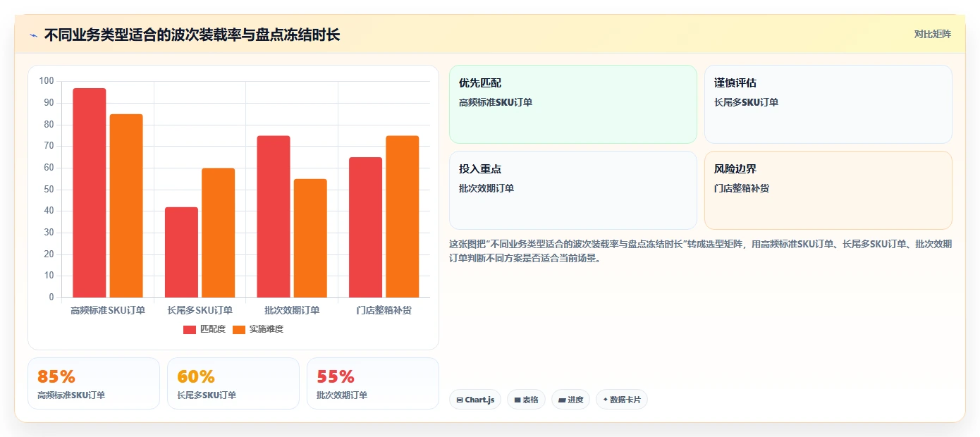Click the red 匹配度 bar for 门店整箱补货
The width and height of the screenshot is (980, 437).
pyautogui.click(x=365, y=227)
